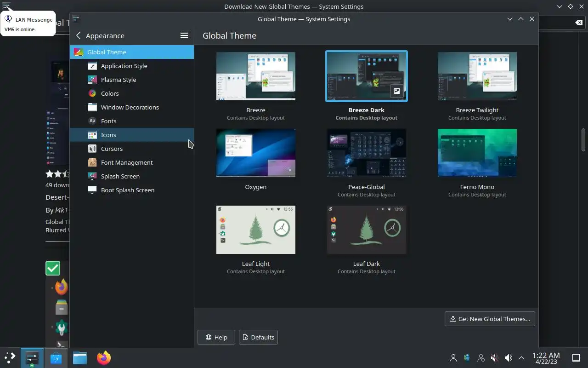The image size is (588, 368).
Task: Click the Show Desktop button on the panel
Action: tap(576, 358)
